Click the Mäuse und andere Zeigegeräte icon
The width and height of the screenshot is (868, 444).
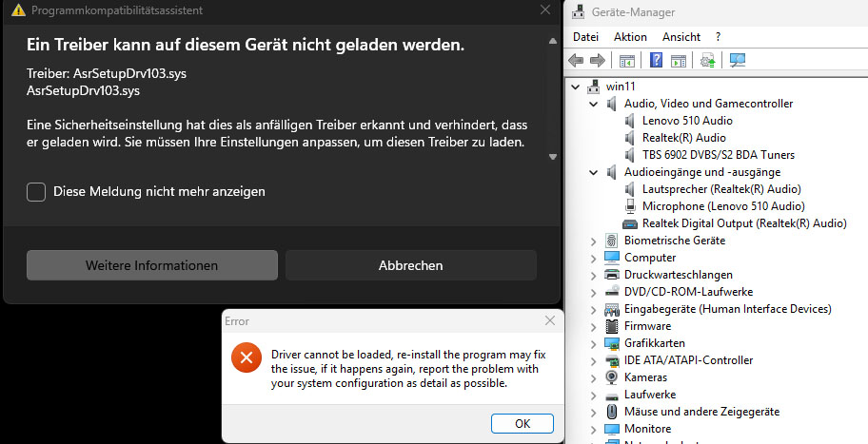tap(612, 412)
